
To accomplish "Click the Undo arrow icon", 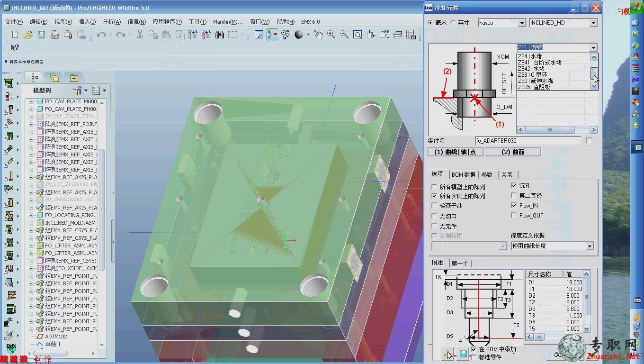I will point(101,35).
